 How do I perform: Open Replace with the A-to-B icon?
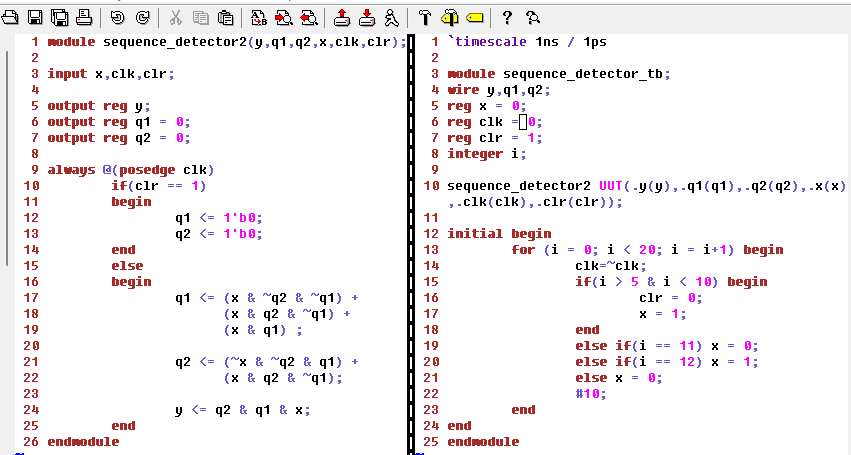(258, 16)
